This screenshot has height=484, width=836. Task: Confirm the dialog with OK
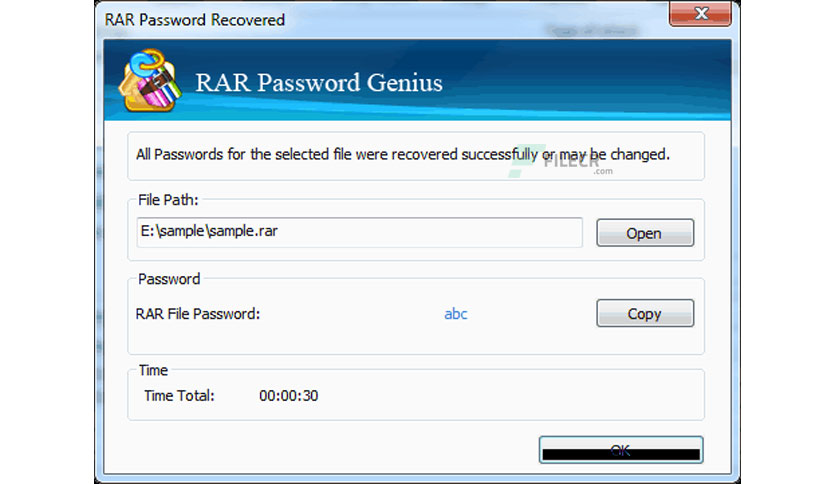click(621, 450)
